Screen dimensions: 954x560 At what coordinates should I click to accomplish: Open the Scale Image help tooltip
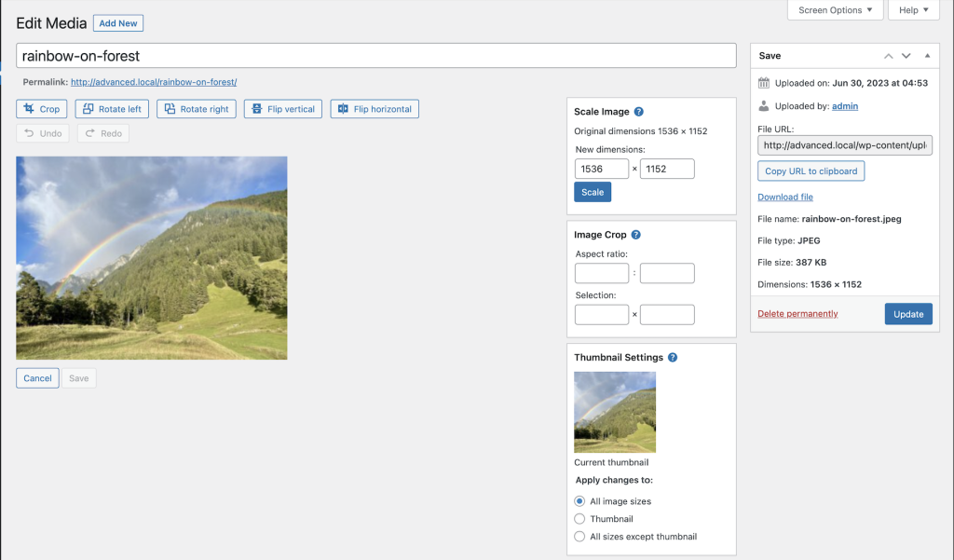pos(637,111)
